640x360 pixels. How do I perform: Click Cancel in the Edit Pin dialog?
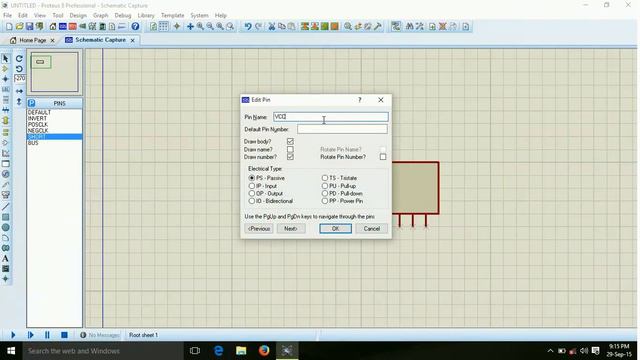(x=371, y=229)
